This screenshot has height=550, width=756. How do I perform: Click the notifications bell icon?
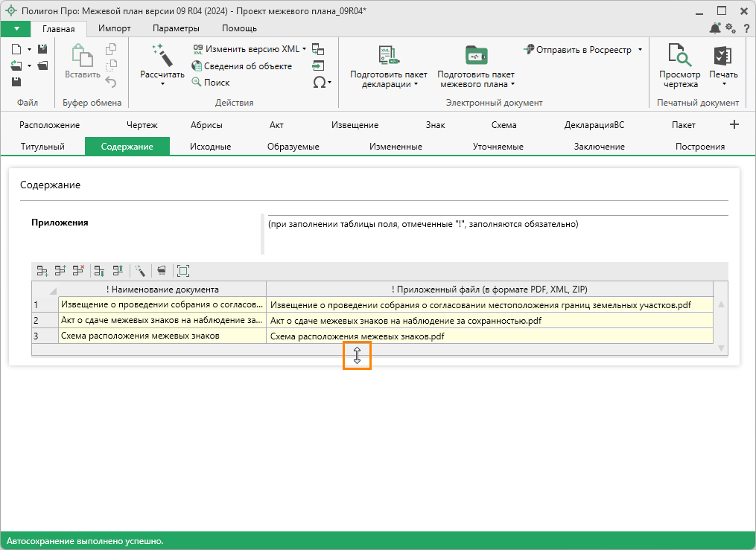[x=715, y=28]
